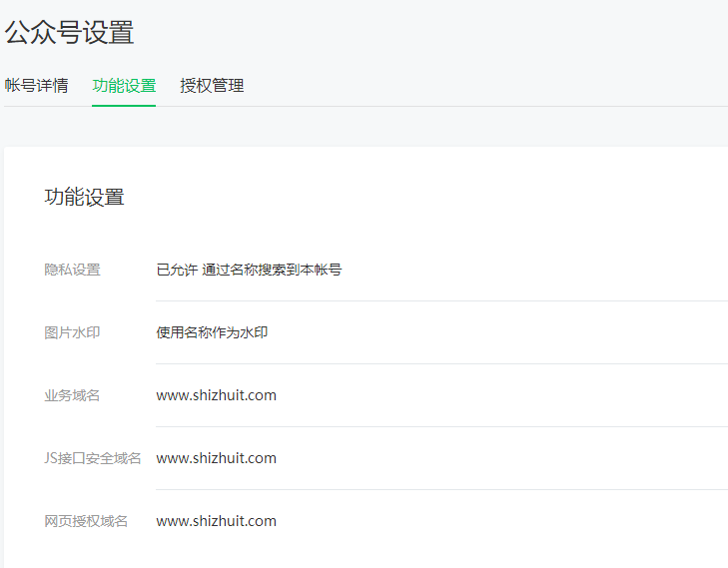The width and height of the screenshot is (728, 568).
Task: Click the 功能设置 section heading
Action: click(85, 197)
